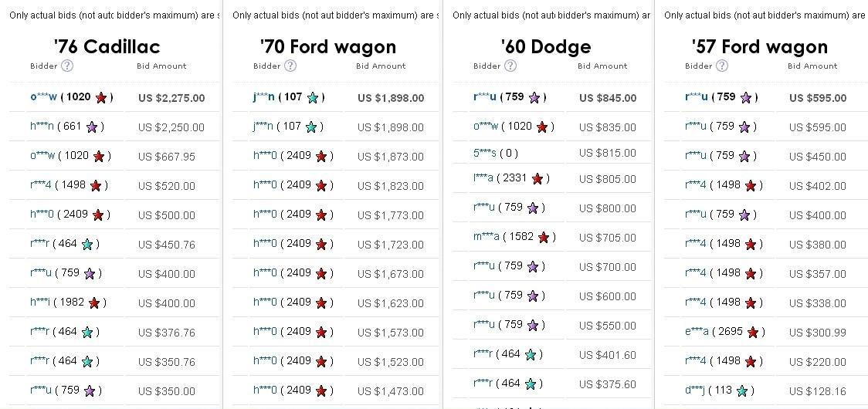Screen dimensions: 868x409
Task: Click the purple star next to h***n (661)
Action: [92, 127]
